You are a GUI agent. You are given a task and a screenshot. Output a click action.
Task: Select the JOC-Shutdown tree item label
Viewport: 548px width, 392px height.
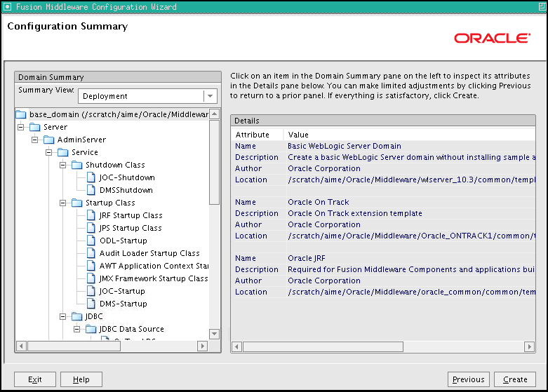click(x=127, y=177)
